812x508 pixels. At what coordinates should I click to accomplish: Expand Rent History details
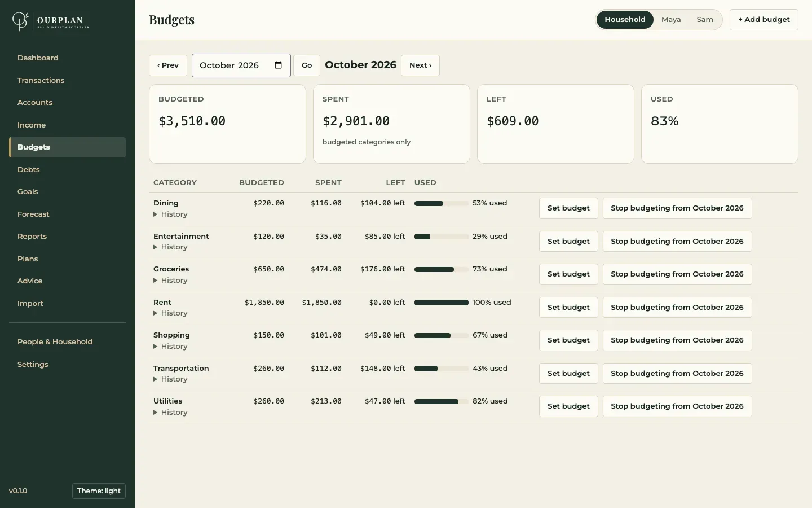(170, 313)
